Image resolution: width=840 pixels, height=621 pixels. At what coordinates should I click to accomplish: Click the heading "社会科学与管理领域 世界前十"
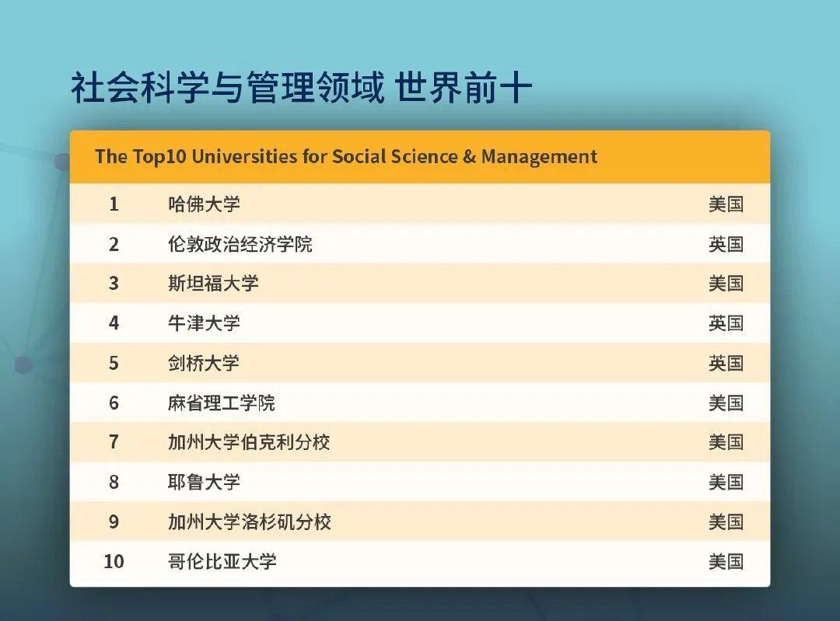tap(301, 87)
